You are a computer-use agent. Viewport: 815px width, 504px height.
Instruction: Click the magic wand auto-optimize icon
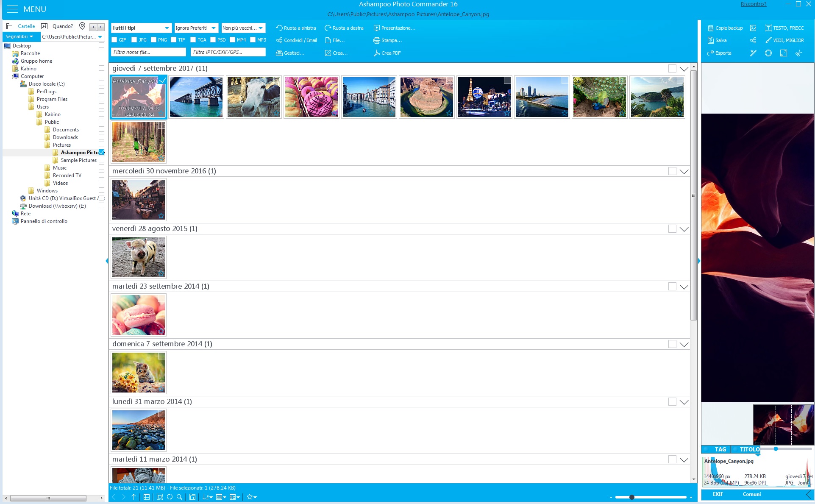(753, 53)
